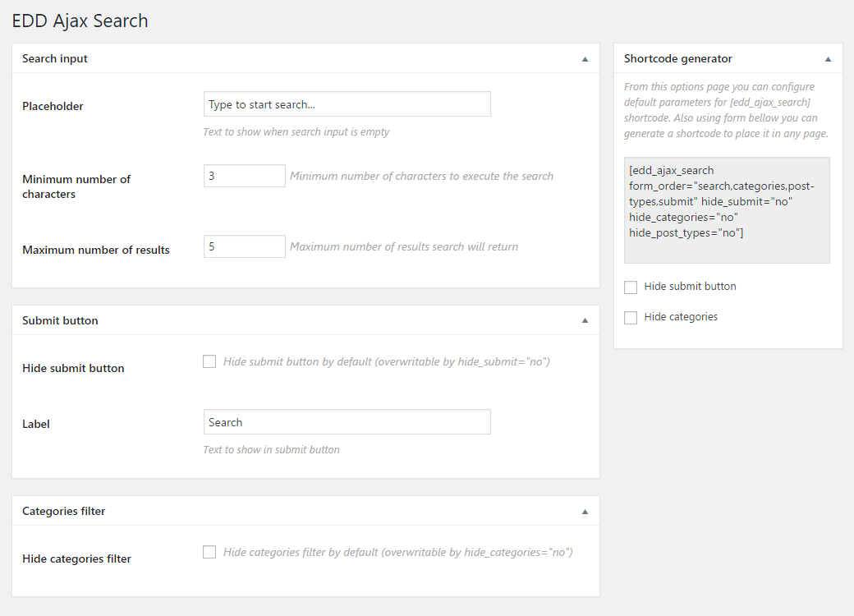Click the generated edd_ajax_search shortcode box
This screenshot has height=616, width=854.
click(727, 209)
